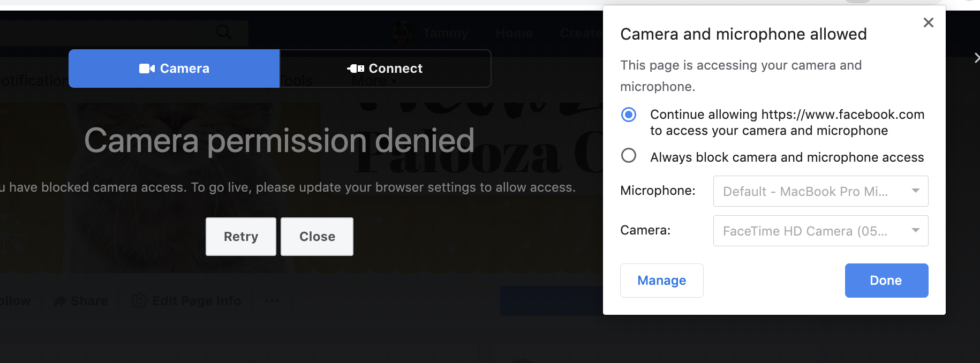
Task: Click Tammy's profile avatar picture
Action: pyautogui.click(x=404, y=33)
